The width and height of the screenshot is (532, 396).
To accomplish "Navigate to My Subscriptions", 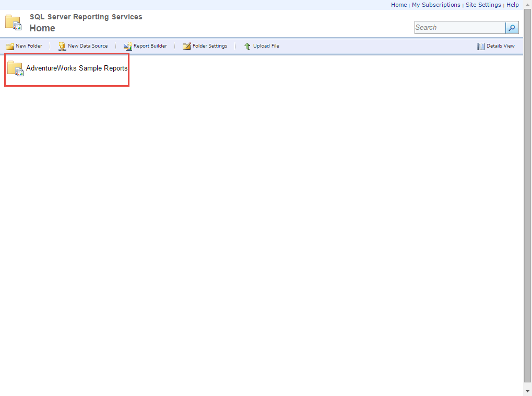I will click(436, 5).
